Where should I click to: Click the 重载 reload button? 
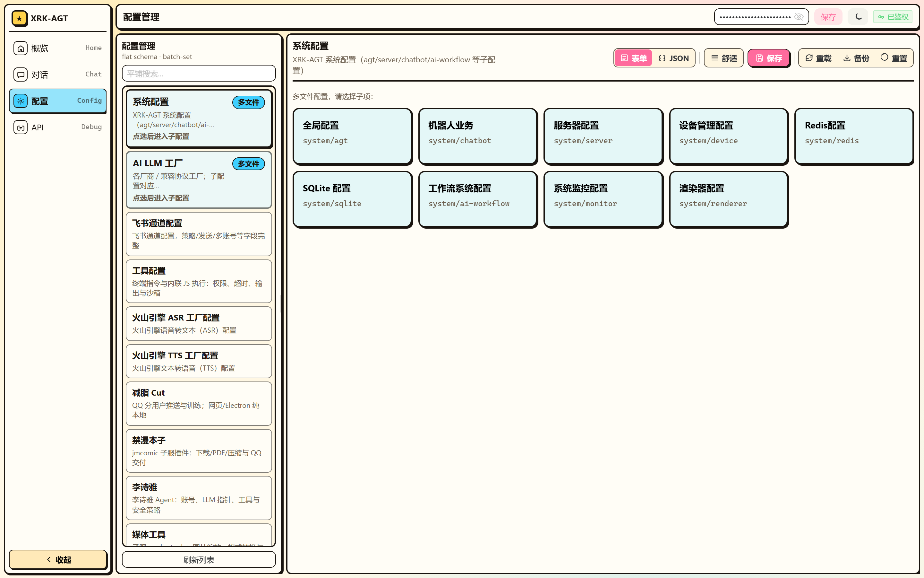pyautogui.click(x=818, y=58)
